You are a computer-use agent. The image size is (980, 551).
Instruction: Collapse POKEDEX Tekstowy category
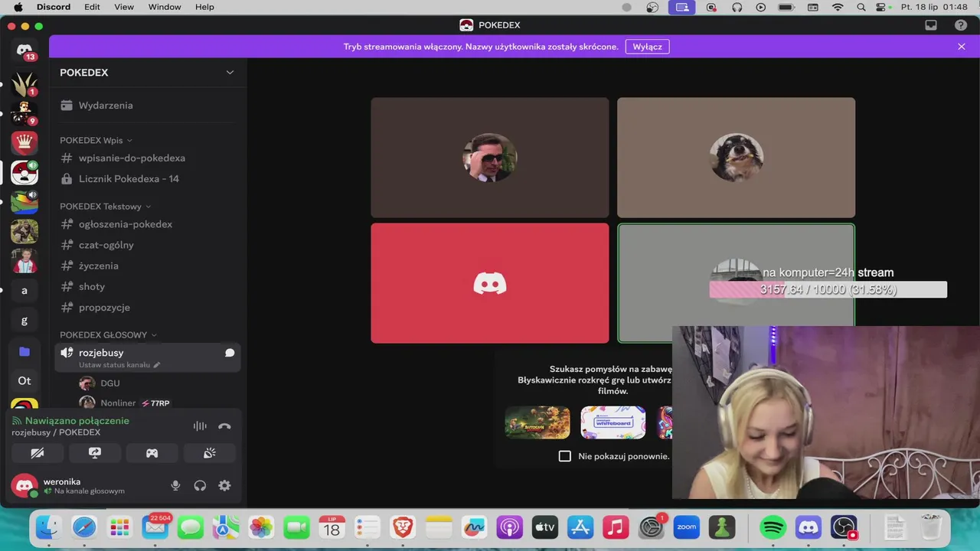105,207
